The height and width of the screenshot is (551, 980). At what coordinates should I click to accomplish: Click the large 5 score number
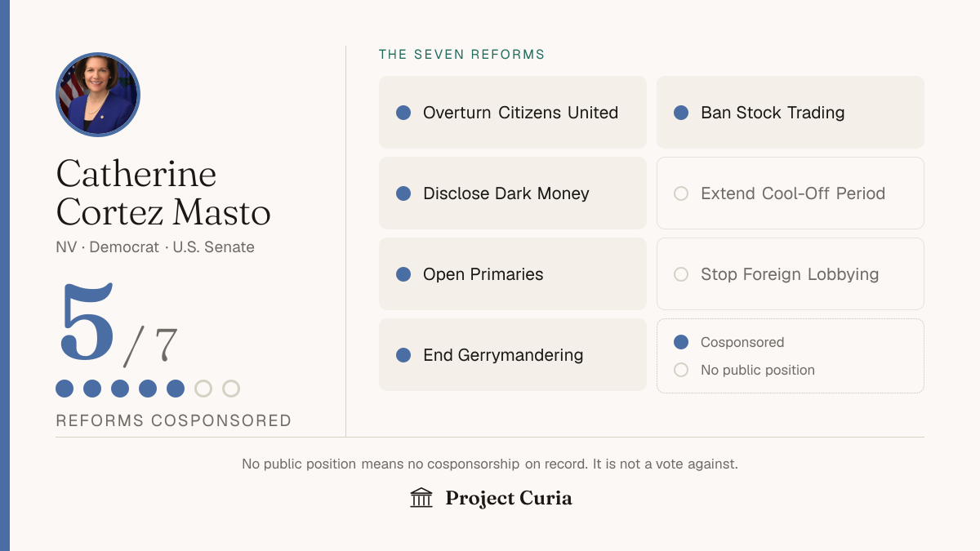[87, 324]
